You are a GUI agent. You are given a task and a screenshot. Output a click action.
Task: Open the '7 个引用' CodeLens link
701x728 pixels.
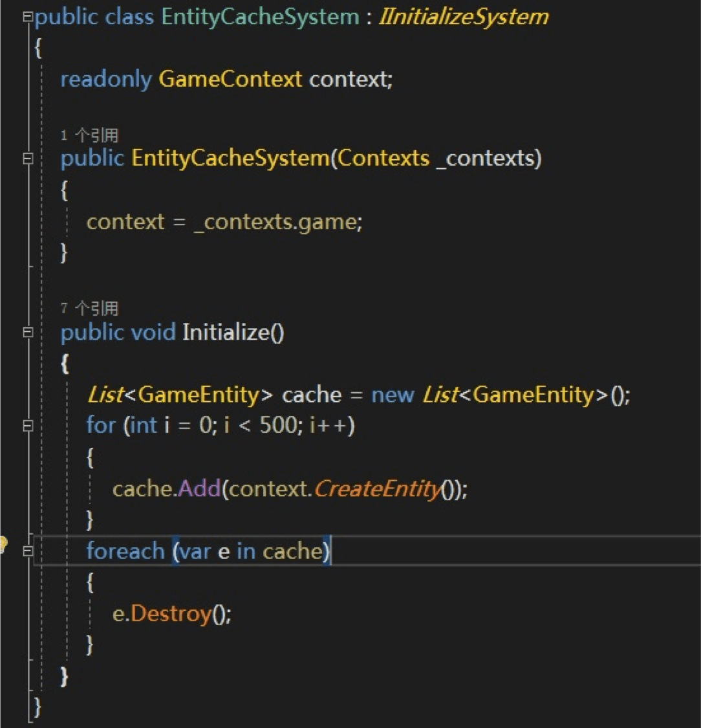click(x=89, y=308)
